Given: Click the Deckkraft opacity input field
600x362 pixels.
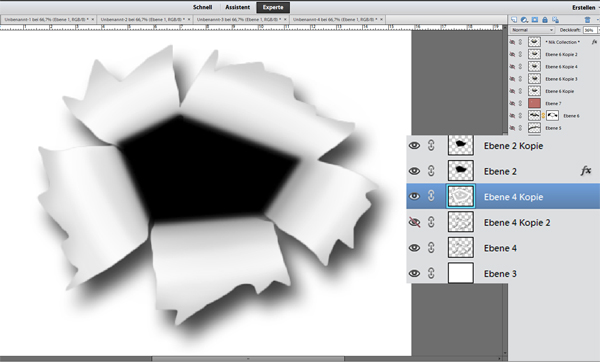Looking at the screenshot, I should pyautogui.click(x=589, y=30).
